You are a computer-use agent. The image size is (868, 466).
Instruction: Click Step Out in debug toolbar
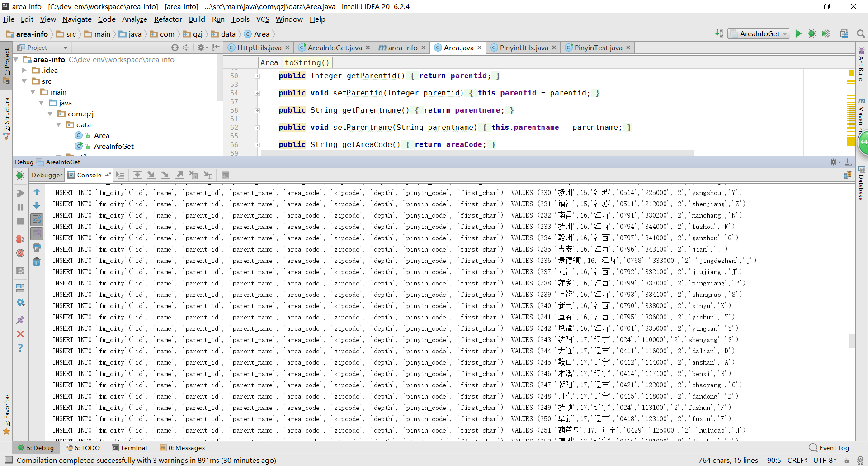click(179, 175)
